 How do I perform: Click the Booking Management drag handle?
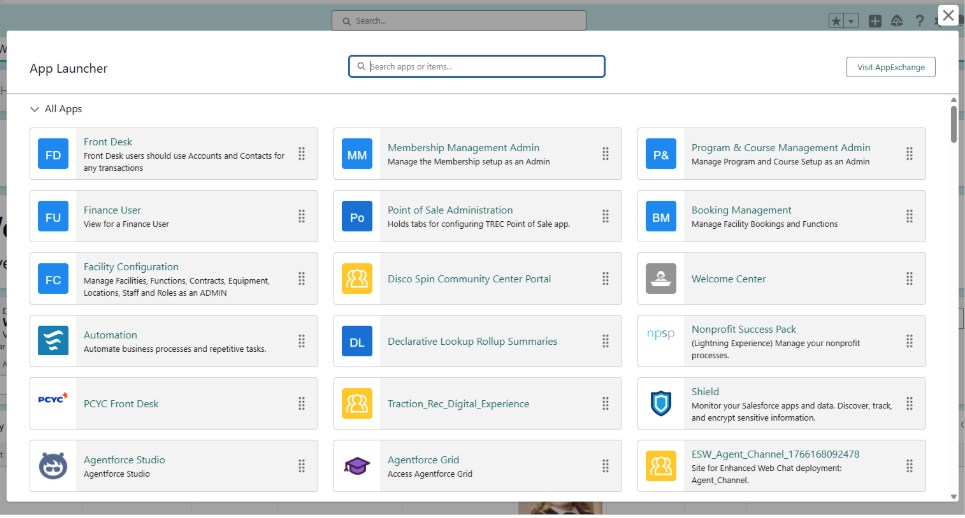pyautogui.click(x=910, y=217)
